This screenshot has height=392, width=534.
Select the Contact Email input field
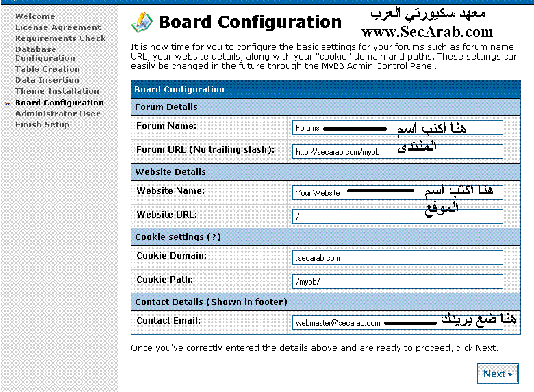[x=398, y=322]
